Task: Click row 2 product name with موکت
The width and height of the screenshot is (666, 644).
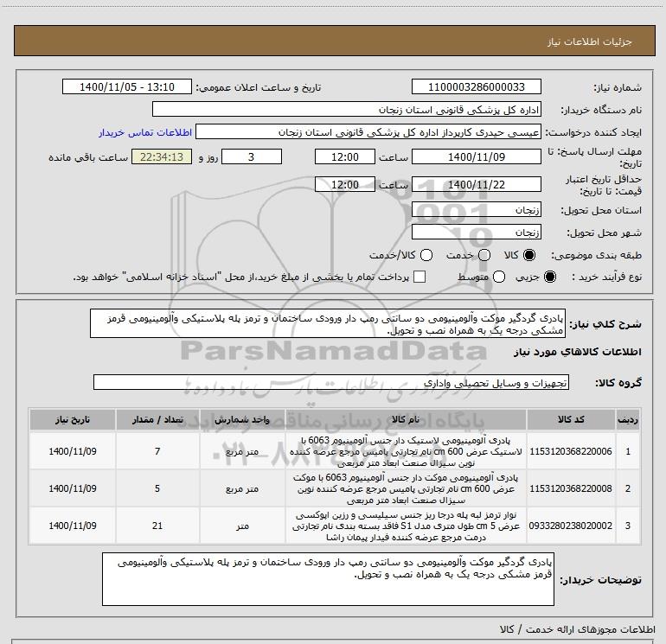Action: pos(406,488)
